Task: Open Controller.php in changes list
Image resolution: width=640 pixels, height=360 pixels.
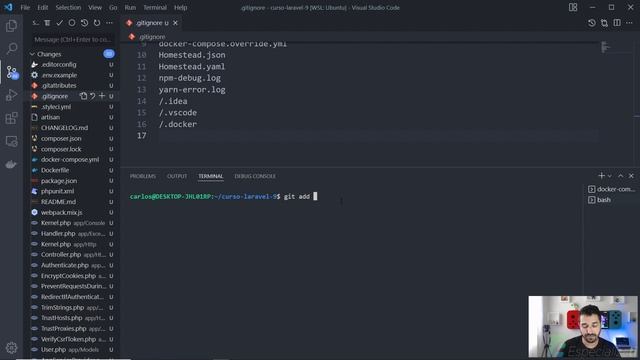Action: 61,255
